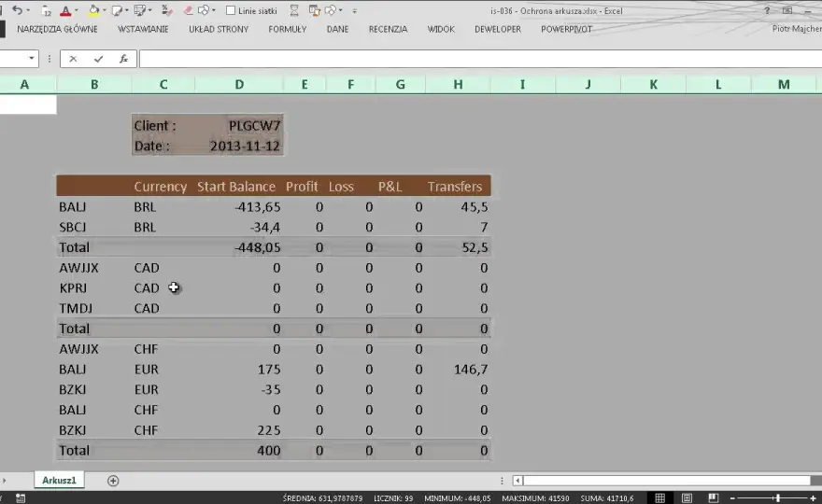The image size is (822, 504).
Task: Select column B header
Action: (x=94, y=84)
